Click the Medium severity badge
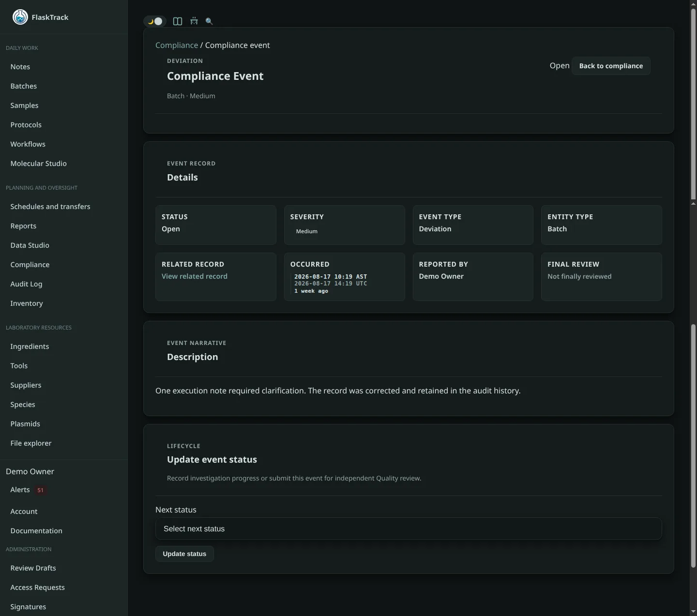 click(x=307, y=231)
